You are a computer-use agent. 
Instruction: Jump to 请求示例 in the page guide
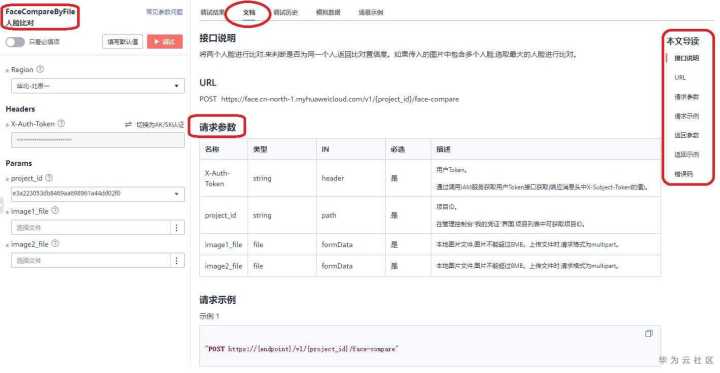686,116
